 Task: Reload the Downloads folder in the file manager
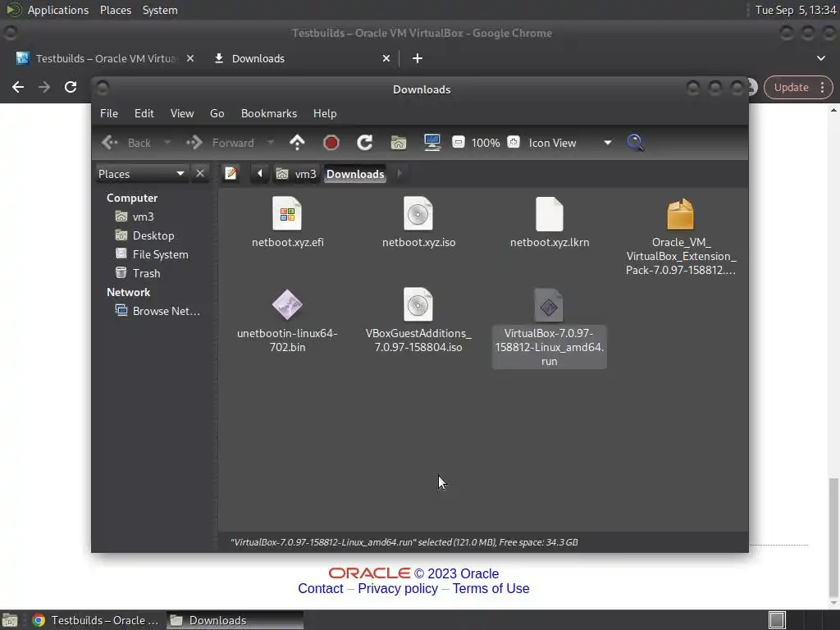point(365,143)
